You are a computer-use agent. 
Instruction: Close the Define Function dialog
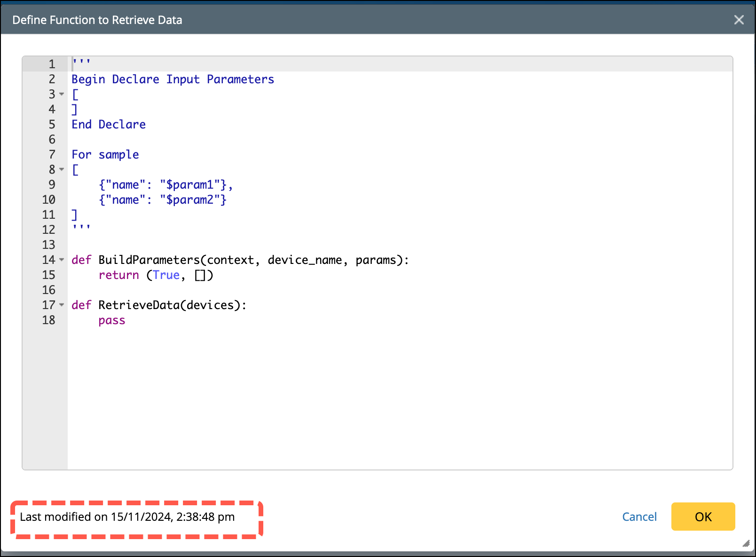click(739, 20)
